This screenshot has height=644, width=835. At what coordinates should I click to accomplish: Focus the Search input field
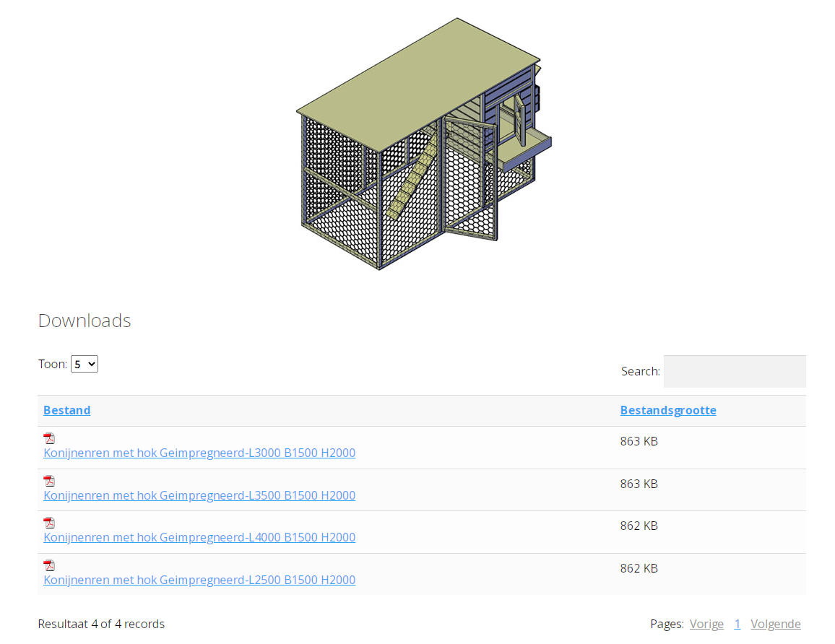coord(734,371)
